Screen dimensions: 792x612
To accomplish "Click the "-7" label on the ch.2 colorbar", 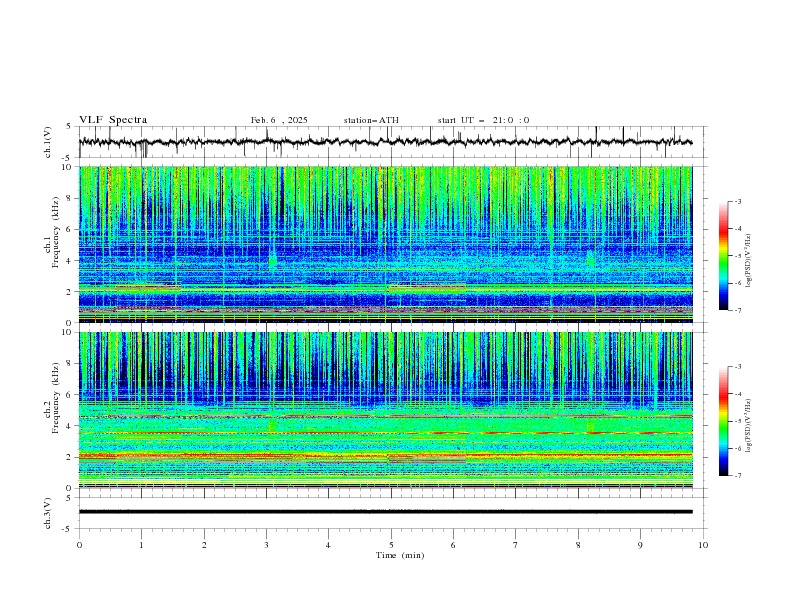I will pos(738,476).
